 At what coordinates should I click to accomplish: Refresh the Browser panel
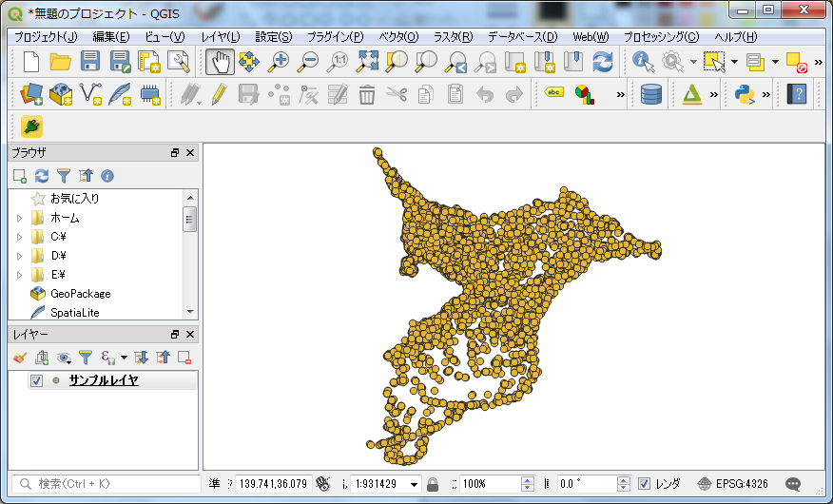pyautogui.click(x=42, y=176)
